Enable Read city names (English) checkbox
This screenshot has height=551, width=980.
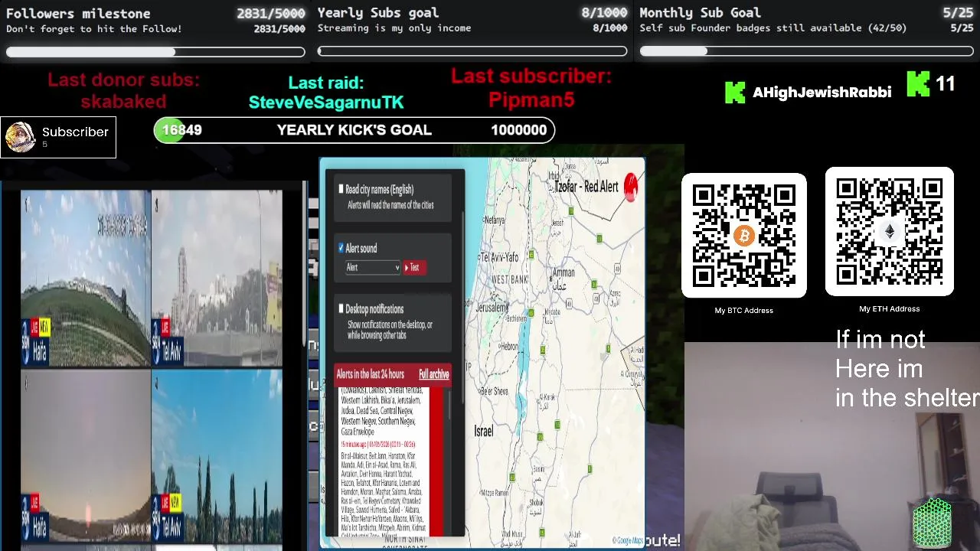pos(341,189)
